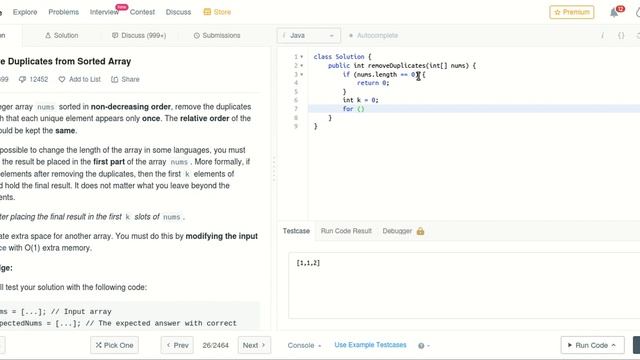Image resolution: width=640 pixels, height=360 pixels.
Task: Open the Interview section
Action: [104, 12]
